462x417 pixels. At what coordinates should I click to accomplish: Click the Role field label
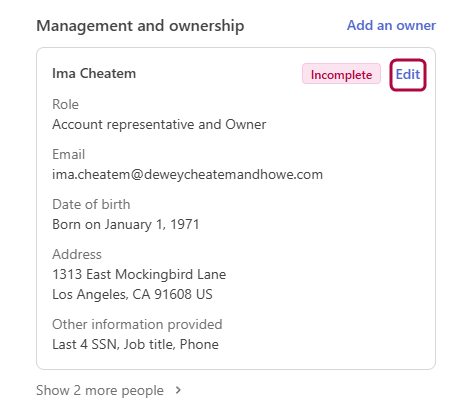coord(66,104)
